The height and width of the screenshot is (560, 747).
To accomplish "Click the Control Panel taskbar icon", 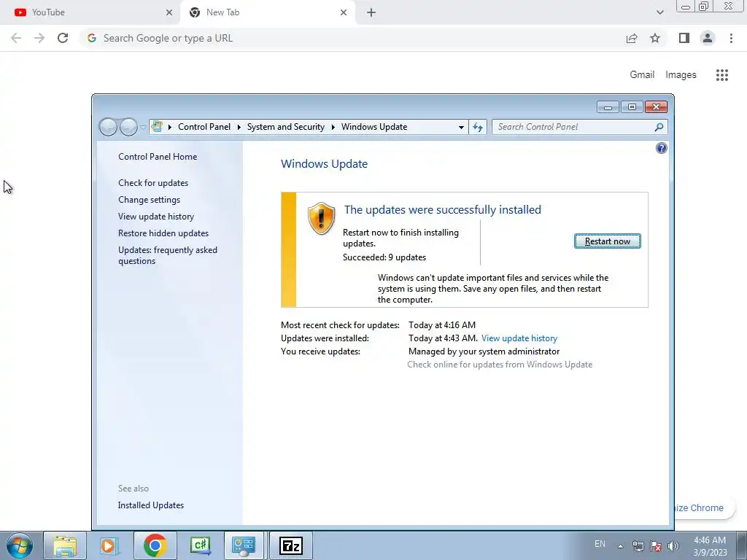I will coord(244,545).
